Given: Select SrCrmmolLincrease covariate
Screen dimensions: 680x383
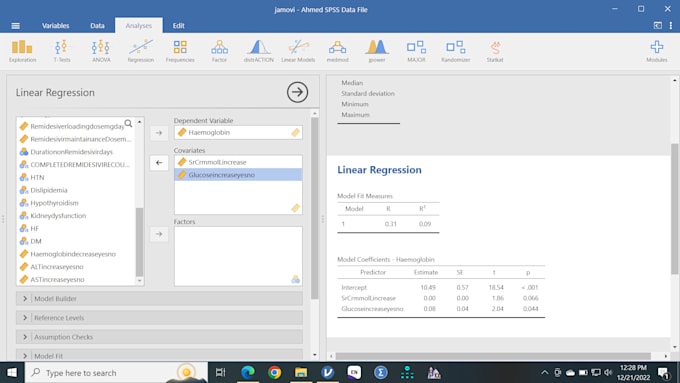Looking at the screenshot, I should pos(238,162).
